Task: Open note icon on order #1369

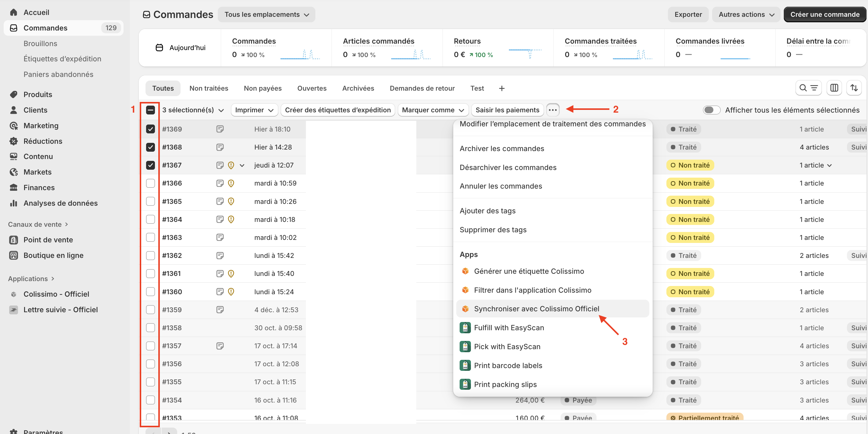Action: 220,129
